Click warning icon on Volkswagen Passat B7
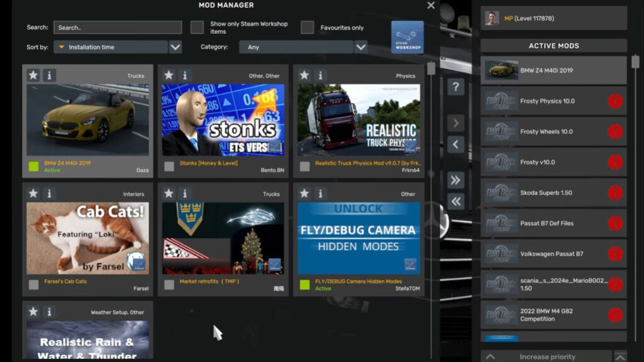644x362 pixels. point(615,254)
